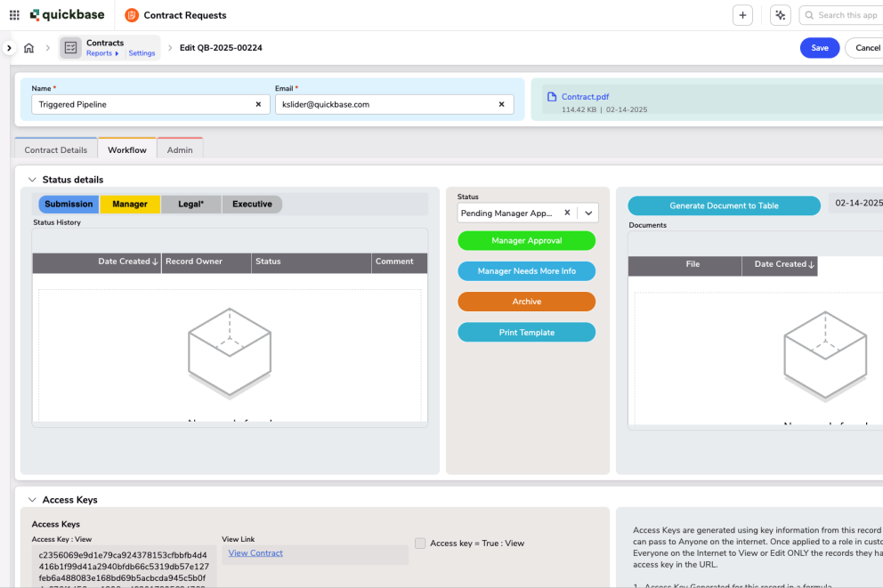The height and width of the screenshot is (588, 883).
Task: Click the View Contract link
Action: (x=255, y=552)
